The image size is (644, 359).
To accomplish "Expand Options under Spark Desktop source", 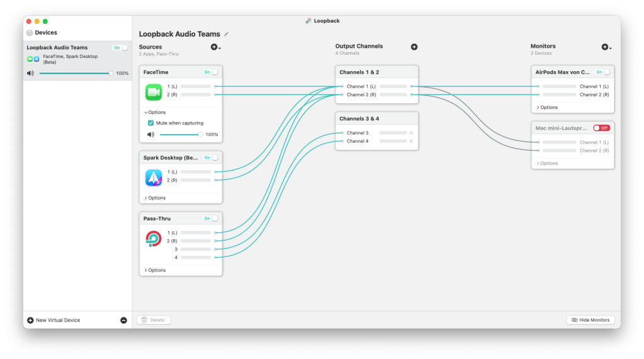I will click(x=155, y=198).
